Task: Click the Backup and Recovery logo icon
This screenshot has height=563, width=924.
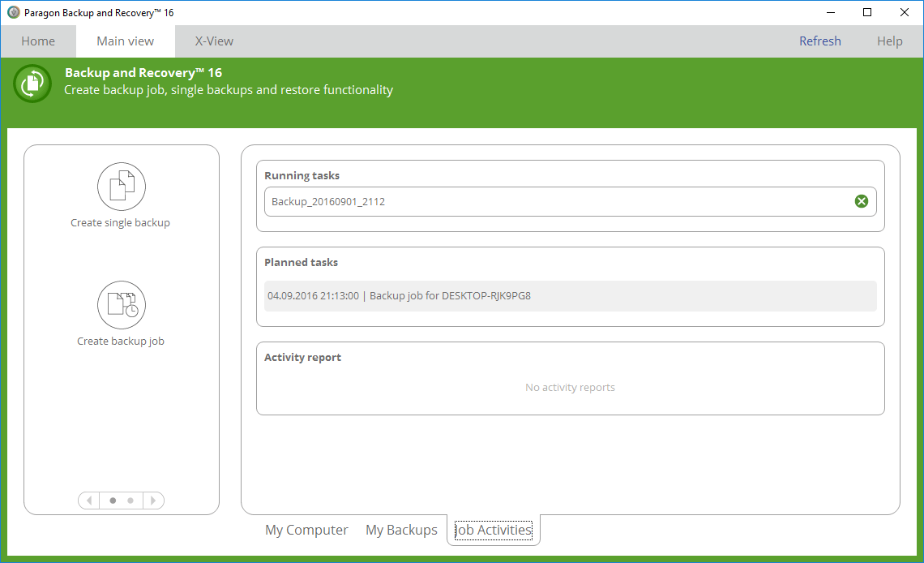Action: (32, 84)
